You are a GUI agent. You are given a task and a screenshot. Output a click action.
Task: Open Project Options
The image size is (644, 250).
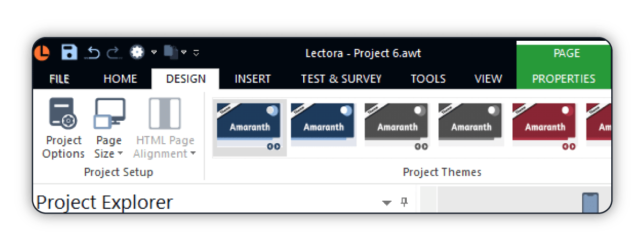pos(64,129)
